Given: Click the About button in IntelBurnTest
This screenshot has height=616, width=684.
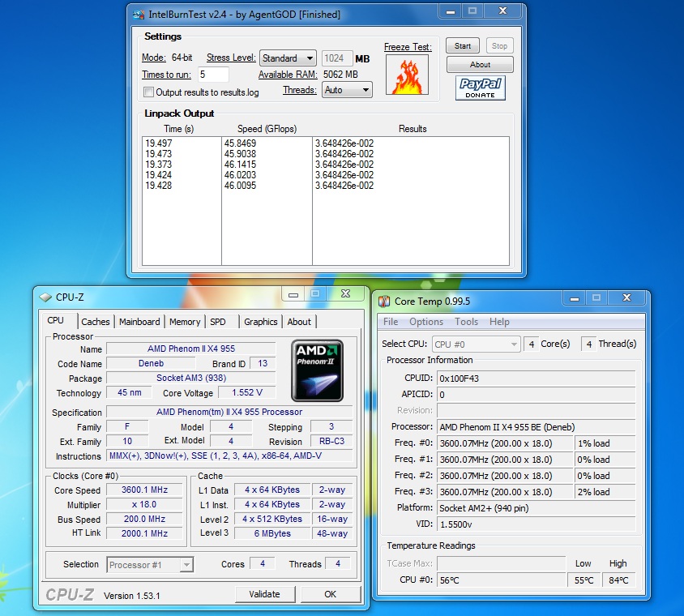Looking at the screenshot, I should (x=480, y=65).
